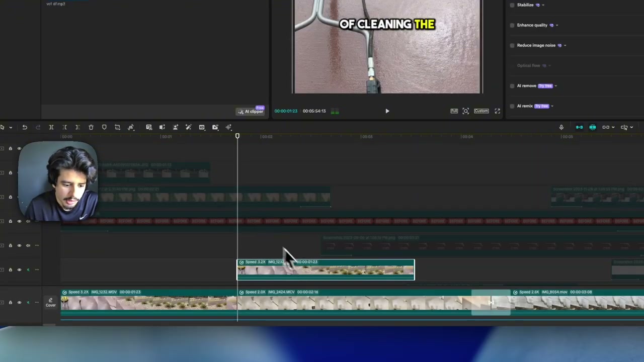Viewport: 644px width, 362px height.
Task: Hide the main track using its eye icon
Action: tap(19, 302)
